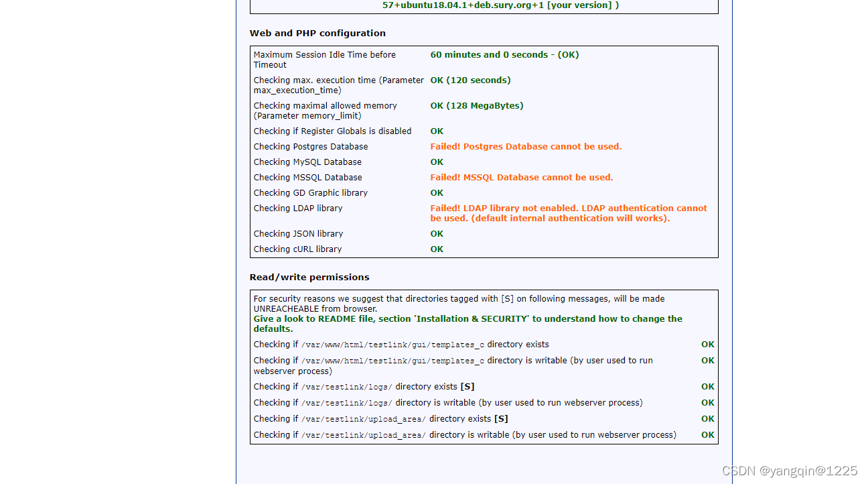Viewport: 868px width, 484px height.
Task: Click 'Maximum Session Idle Time before Timeout' label
Action: pyautogui.click(x=325, y=60)
